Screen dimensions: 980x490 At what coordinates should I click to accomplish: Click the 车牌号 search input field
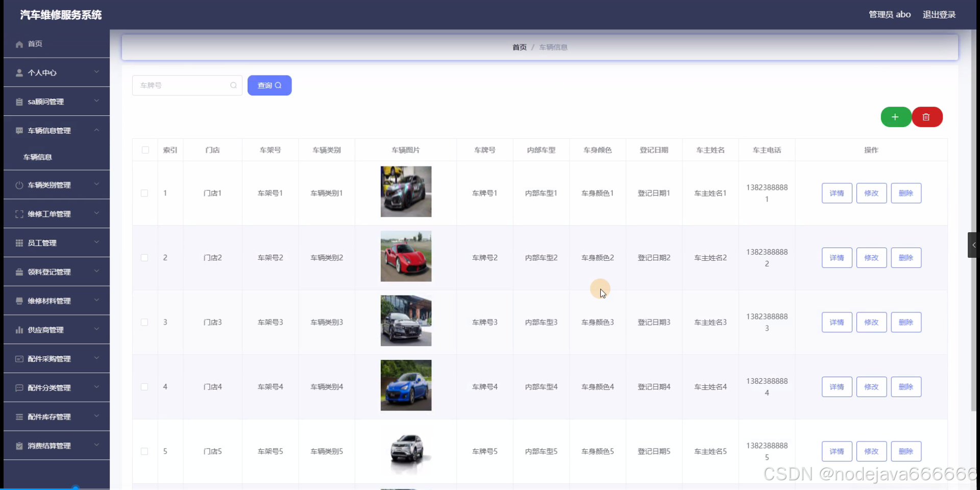click(187, 85)
